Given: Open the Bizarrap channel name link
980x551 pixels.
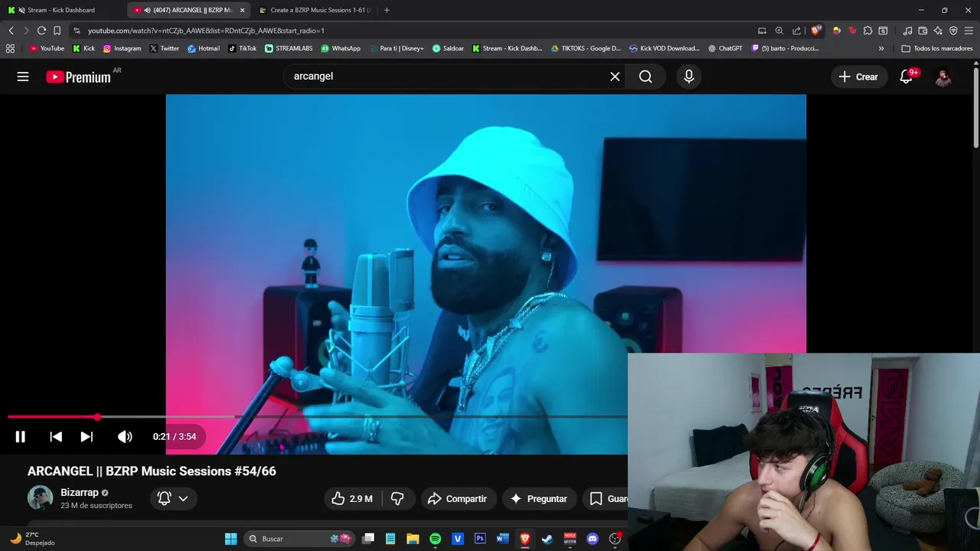Looking at the screenshot, I should [80, 493].
